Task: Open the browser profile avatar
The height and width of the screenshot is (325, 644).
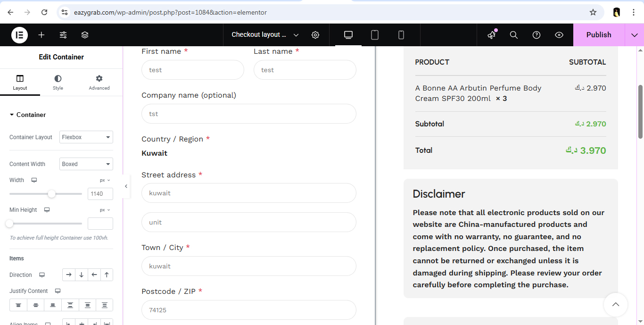Action: (617, 12)
